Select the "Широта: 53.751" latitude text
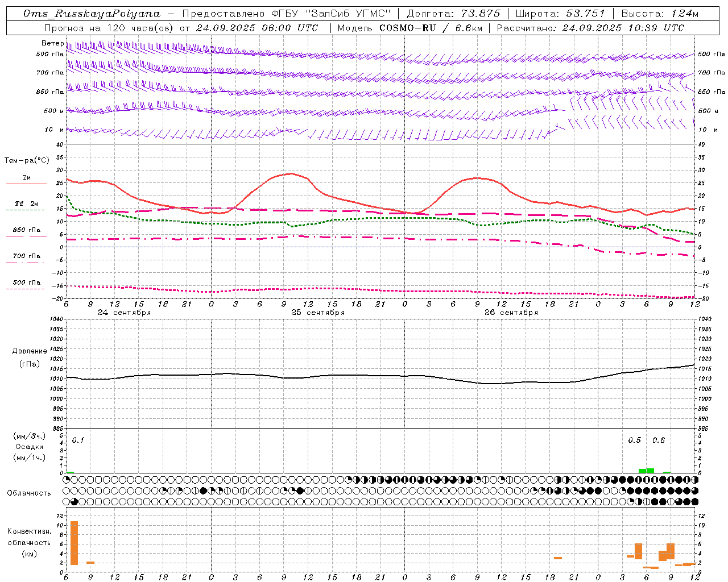 tap(560, 14)
